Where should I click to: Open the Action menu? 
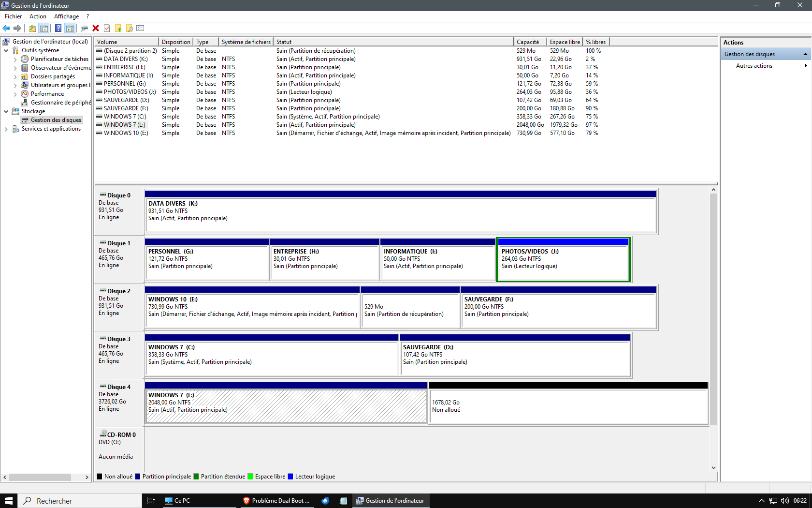click(x=38, y=16)
